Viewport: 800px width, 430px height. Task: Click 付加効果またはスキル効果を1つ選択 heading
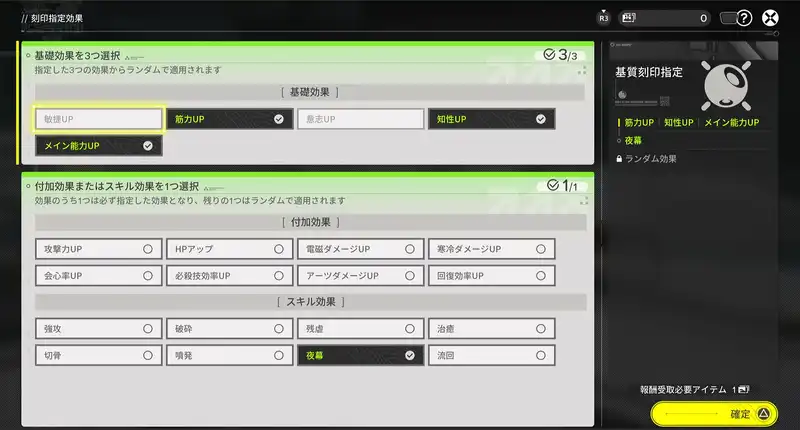(x=116, y=186)
